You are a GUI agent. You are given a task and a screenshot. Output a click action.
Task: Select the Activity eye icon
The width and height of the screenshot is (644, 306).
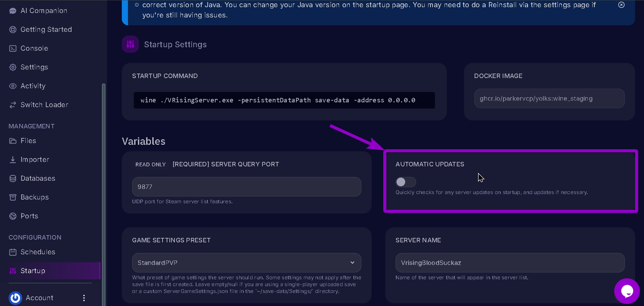13,86
